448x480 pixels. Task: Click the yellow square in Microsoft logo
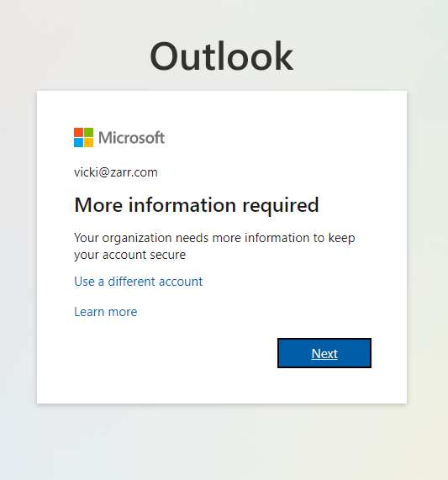[x=89, y=143]
